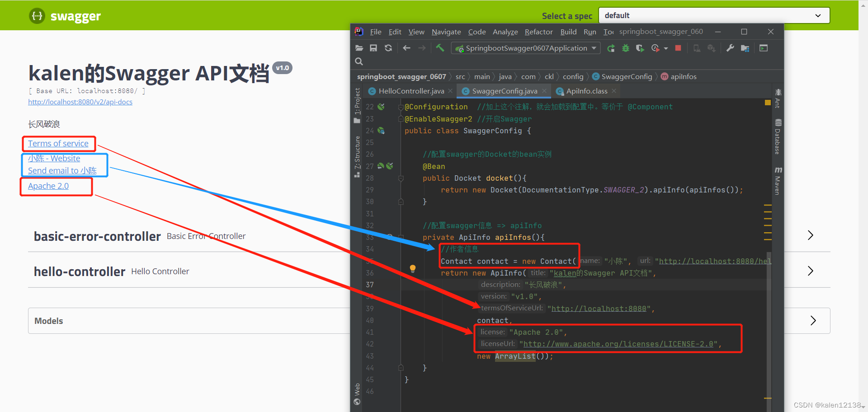Viewport: 868px width, 412px height.
Task: Open the Apache 2.0 license link
Action: click(48, 186)
